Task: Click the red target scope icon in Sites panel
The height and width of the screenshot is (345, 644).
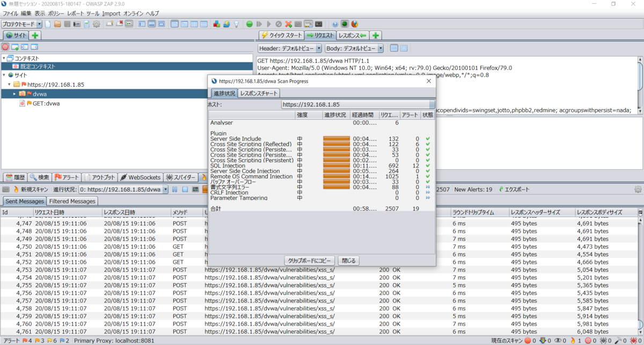Action: pos(5,47)
